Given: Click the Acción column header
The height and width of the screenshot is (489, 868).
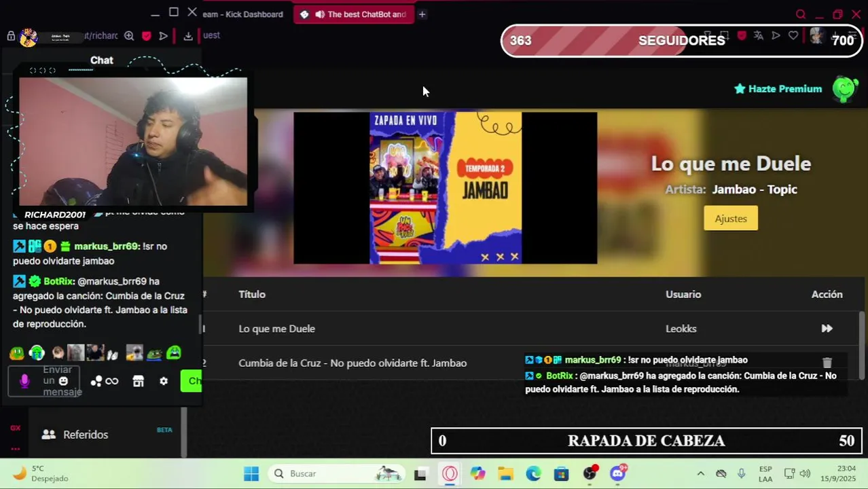Looking at the screenshot, I should [827, 294].
